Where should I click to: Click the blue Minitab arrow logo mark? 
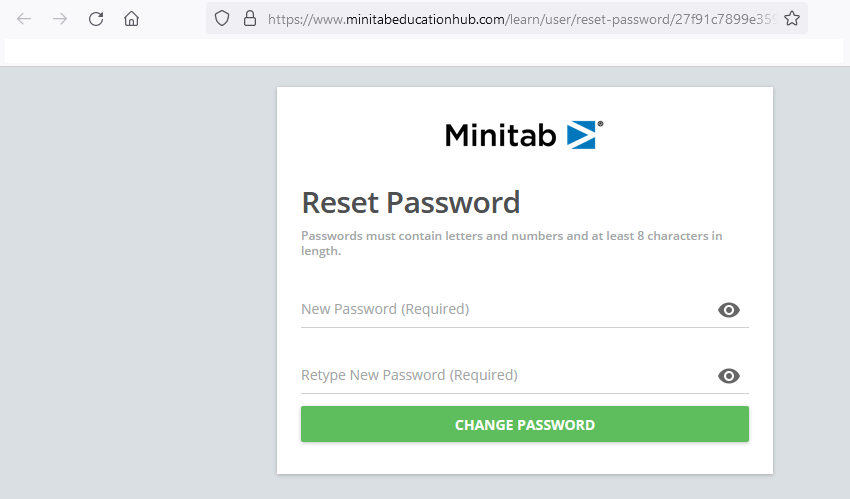(x=582, y=135)
